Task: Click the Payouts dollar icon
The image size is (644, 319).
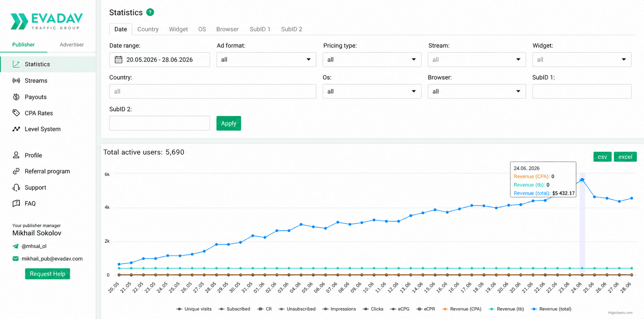Action: 16,97
